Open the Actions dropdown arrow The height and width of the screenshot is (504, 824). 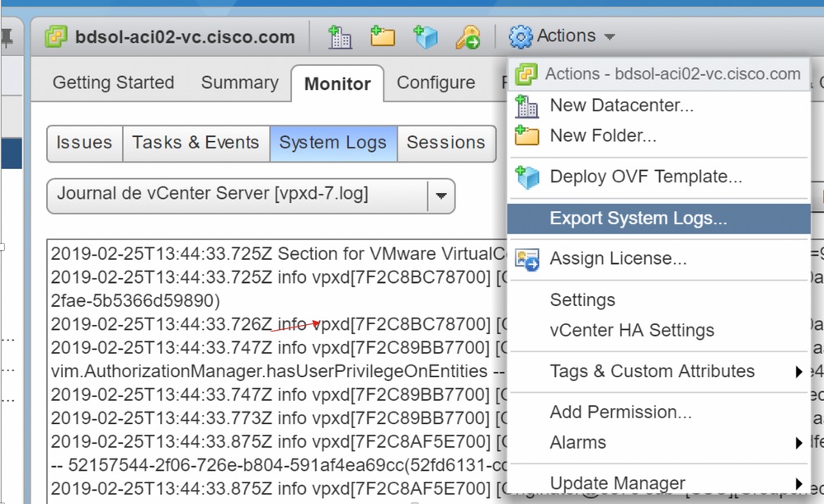[x=608, y=36]
